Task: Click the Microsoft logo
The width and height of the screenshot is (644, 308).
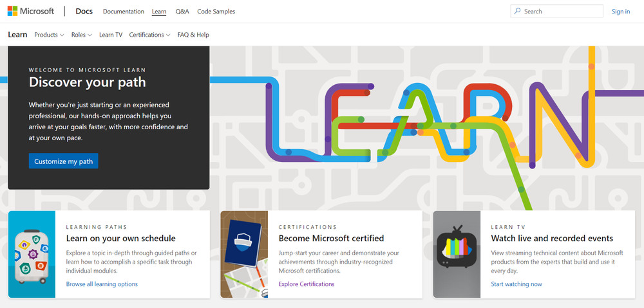Action: click(x=31, y=11)
